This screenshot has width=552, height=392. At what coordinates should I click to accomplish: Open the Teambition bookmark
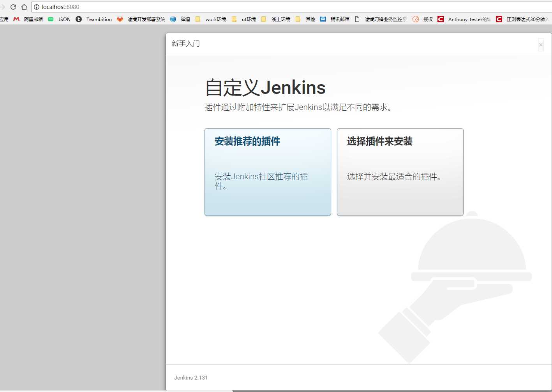click(x=94, y=19)
